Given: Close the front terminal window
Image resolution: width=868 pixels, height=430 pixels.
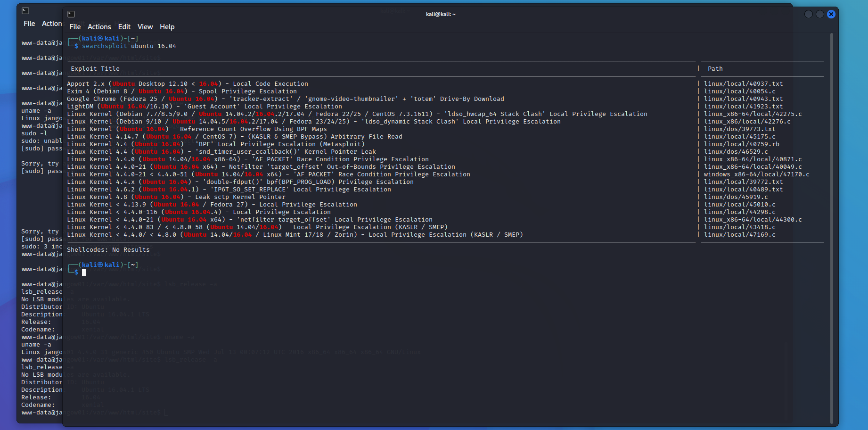Looking at the screenshot, I should pyautogui.click(x=831, y=14).
